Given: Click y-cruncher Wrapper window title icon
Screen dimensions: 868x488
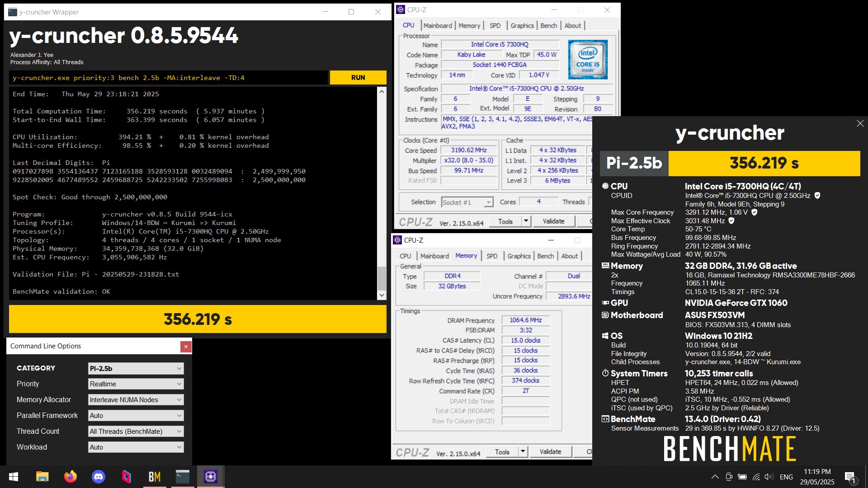Looking at the screenshot, I should point(13,12).
